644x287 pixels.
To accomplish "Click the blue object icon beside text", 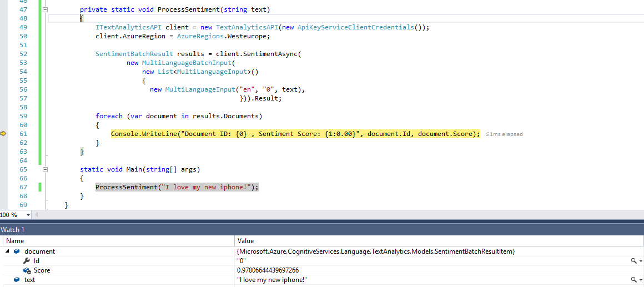I will 17,280.
